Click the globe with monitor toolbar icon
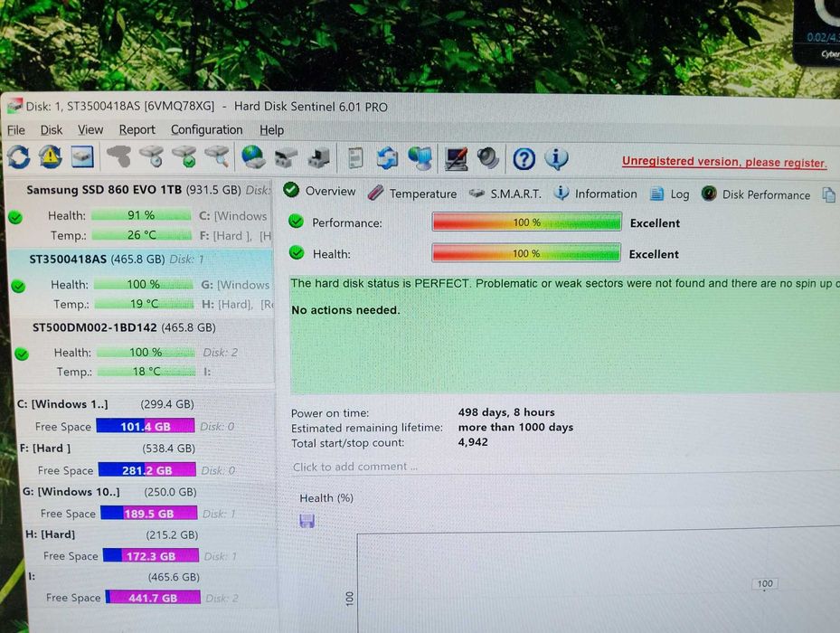This screenshot has width=840, height=633. [420, 158]
